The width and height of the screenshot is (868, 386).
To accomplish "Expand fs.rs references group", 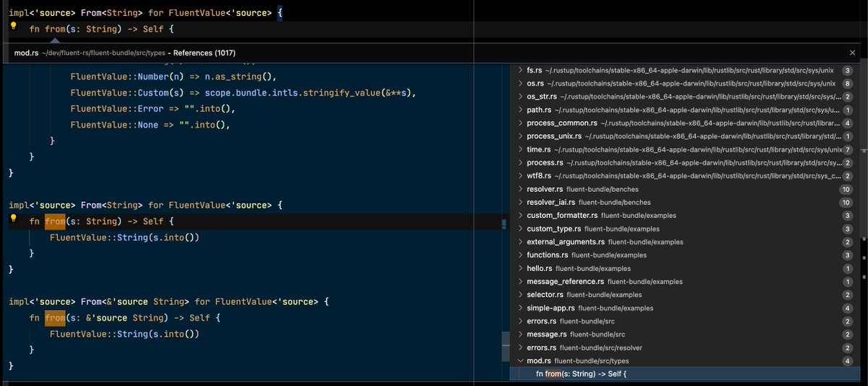I will (521, 70).
